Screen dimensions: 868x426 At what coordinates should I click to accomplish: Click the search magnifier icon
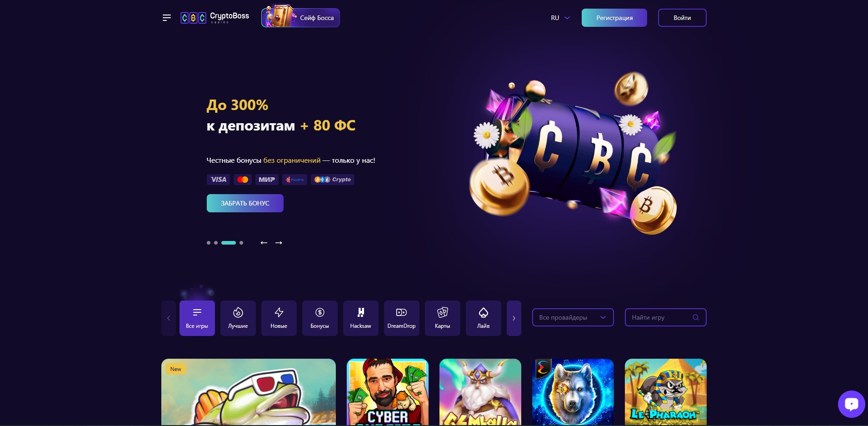(x=696, y=317)
